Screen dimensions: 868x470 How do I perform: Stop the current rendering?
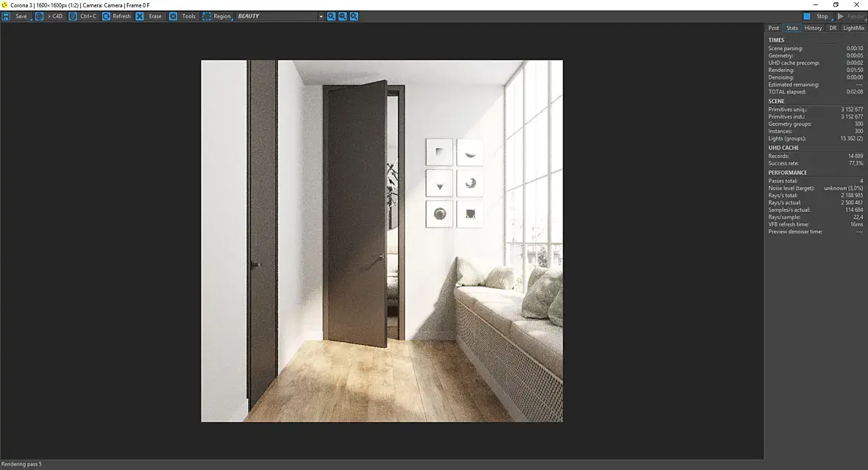817,17
